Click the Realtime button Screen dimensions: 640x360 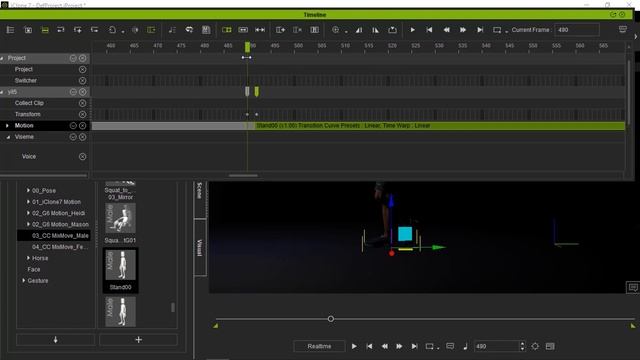[319, 346]
